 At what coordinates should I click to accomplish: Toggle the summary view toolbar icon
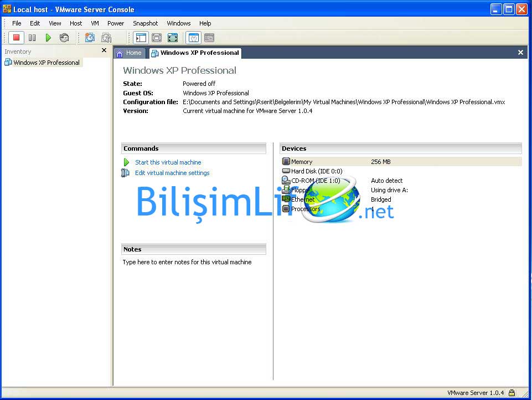pos(194,38)
